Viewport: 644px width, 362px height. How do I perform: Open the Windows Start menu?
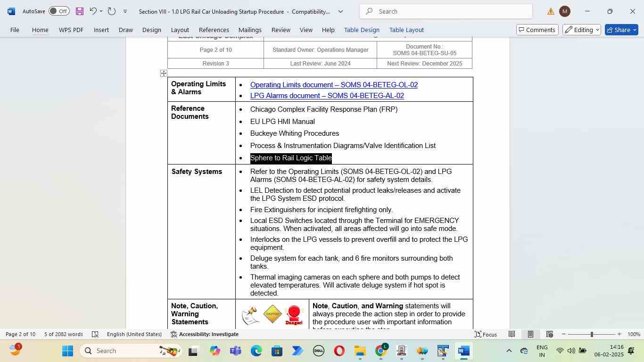pos(67,351)
